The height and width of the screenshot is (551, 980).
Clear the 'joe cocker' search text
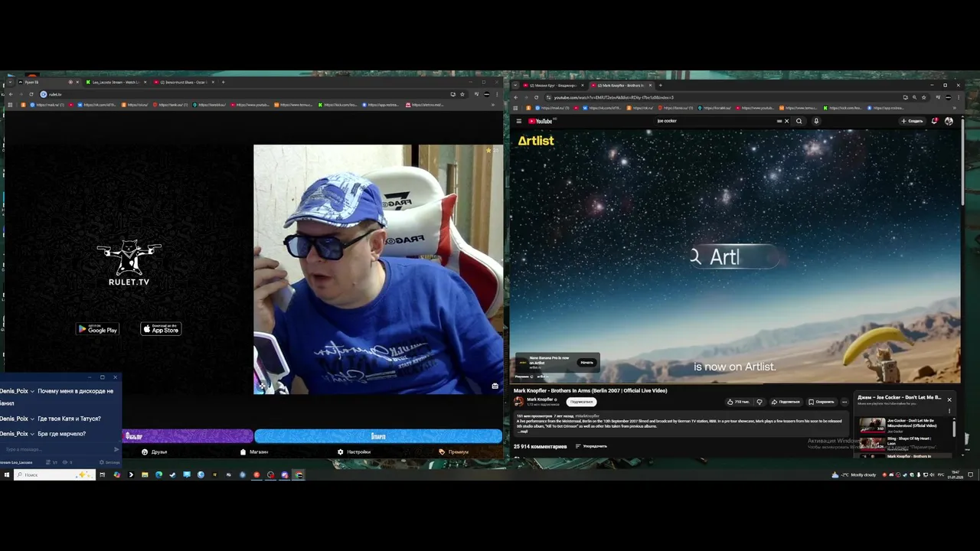[786, 121]
